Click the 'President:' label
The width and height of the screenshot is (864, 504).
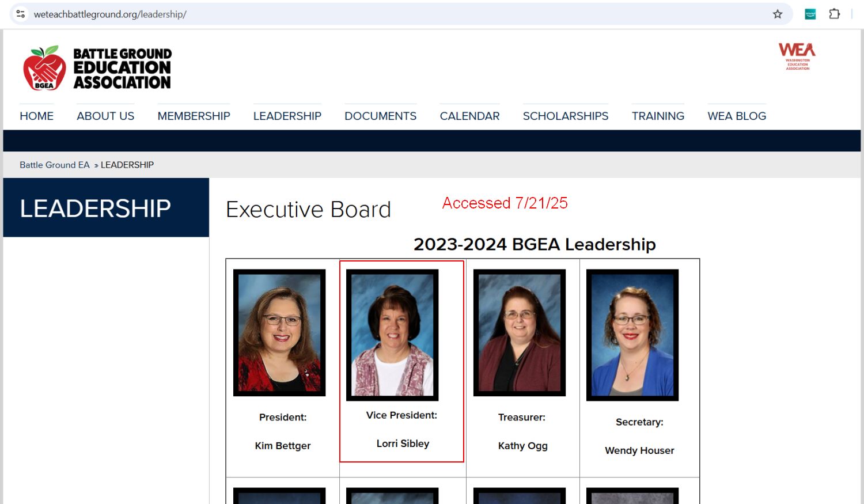click(283, 417)
